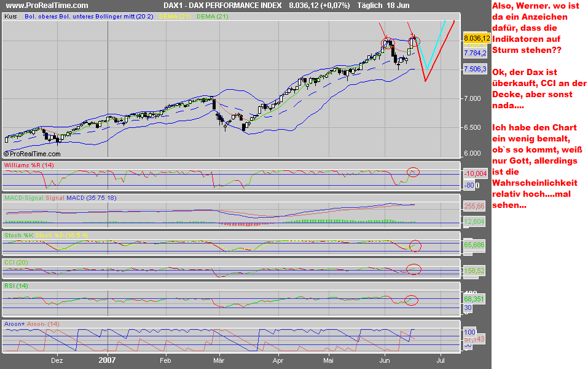Click the 158,52 CCI value tag

click(474, 270)
